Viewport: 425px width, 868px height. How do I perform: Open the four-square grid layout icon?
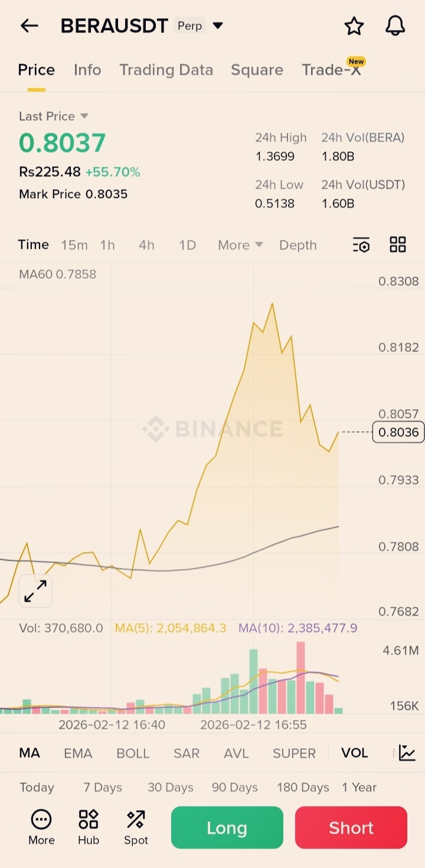click(398, 245)
